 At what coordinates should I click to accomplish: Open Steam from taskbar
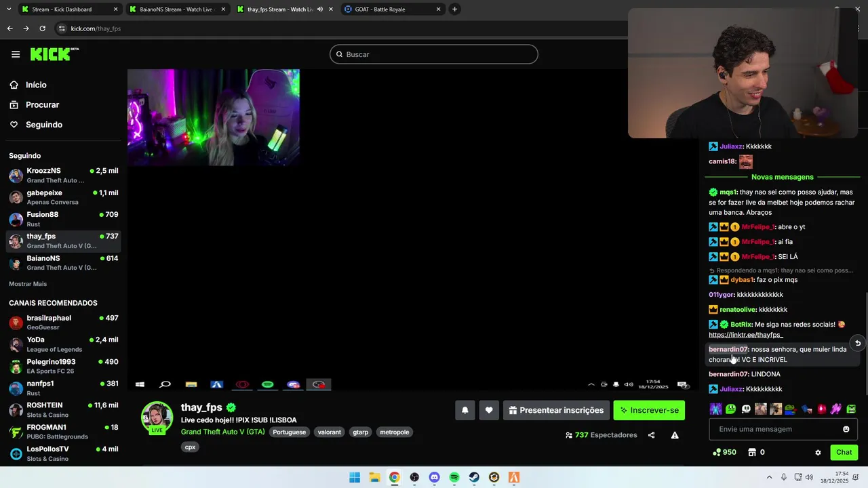tap(474, 477)
